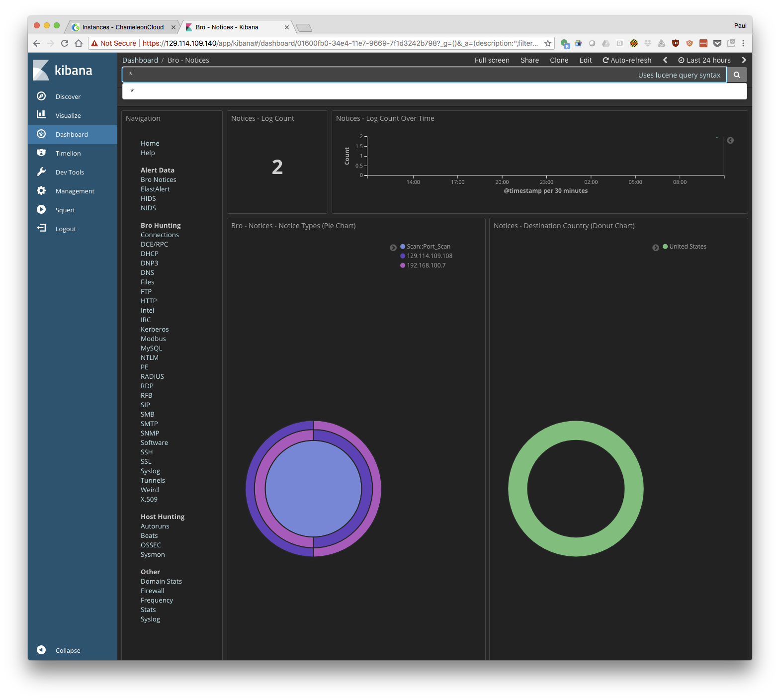This screenshot has height=700, width=780.
Task: Select the * suggestion below the query bar
Action: [434, 91]
